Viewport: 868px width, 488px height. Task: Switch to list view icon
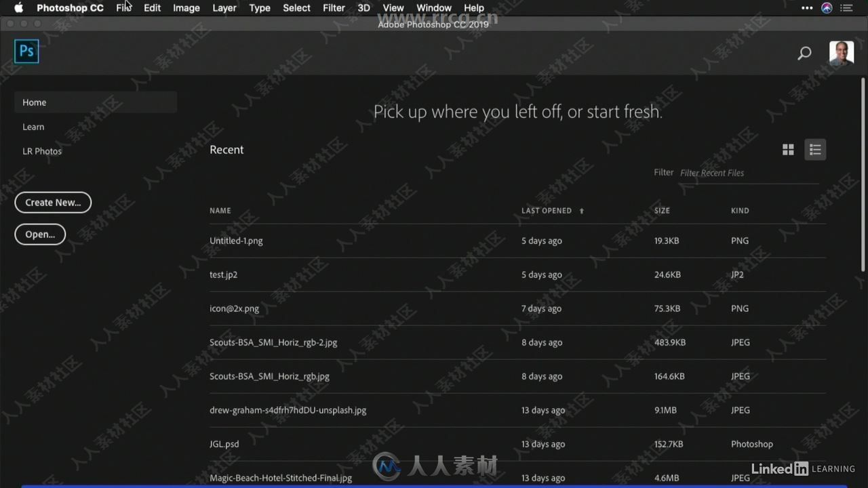point(815,150)
